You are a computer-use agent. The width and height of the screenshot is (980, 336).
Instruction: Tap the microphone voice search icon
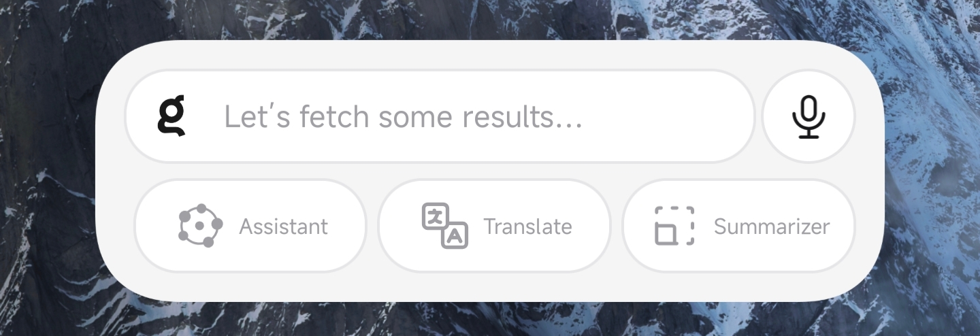pos(808,117)
